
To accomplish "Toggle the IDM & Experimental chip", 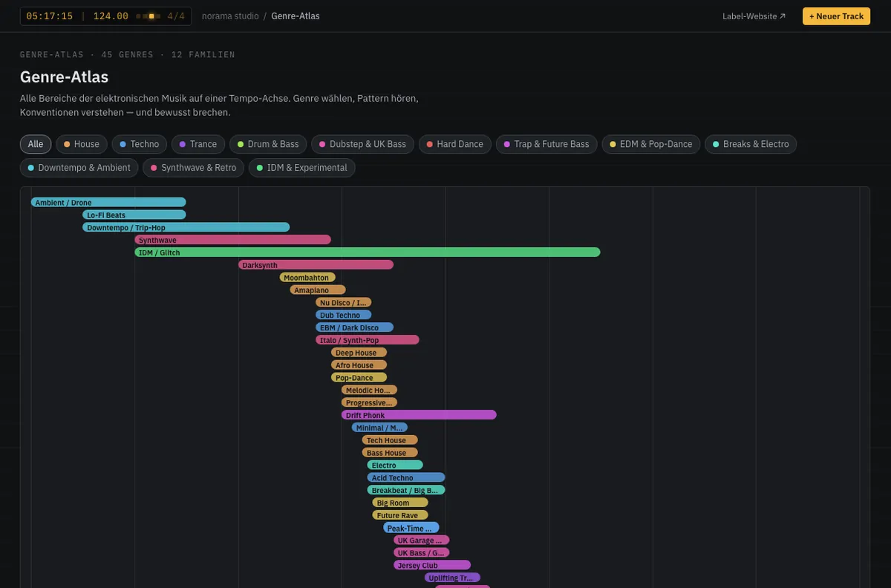I will coord(302,168).
